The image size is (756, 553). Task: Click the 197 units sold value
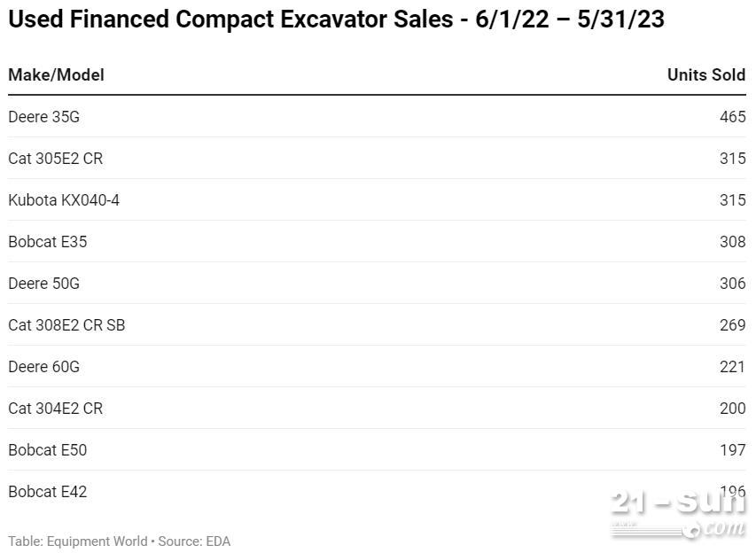coord(732,450)
